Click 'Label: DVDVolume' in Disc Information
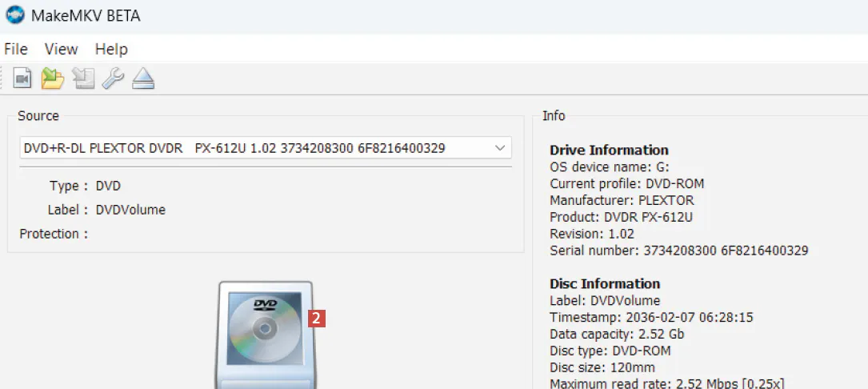This screenshot has height=389, width=868. 605,301
